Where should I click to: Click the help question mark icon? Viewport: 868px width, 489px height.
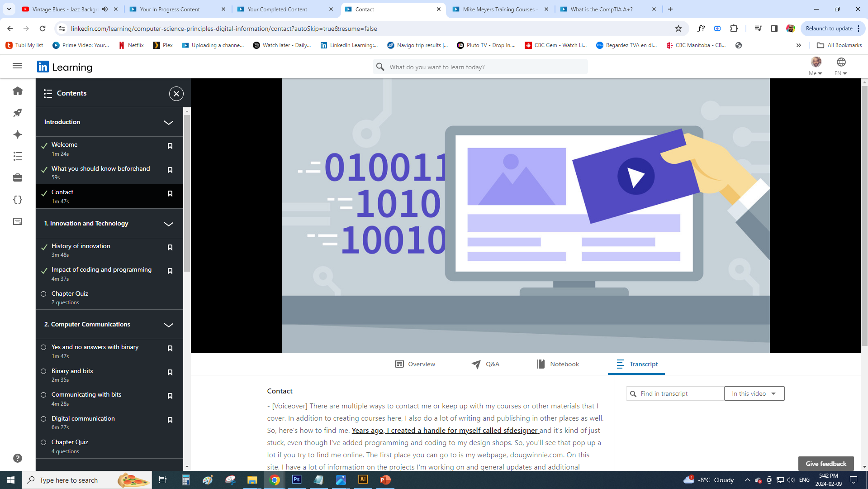[x=18, y=458]
